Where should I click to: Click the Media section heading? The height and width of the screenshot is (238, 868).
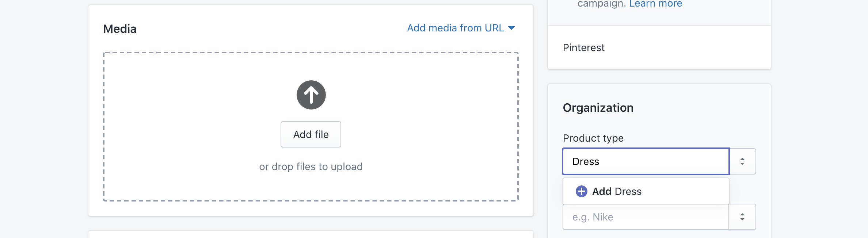120,29
